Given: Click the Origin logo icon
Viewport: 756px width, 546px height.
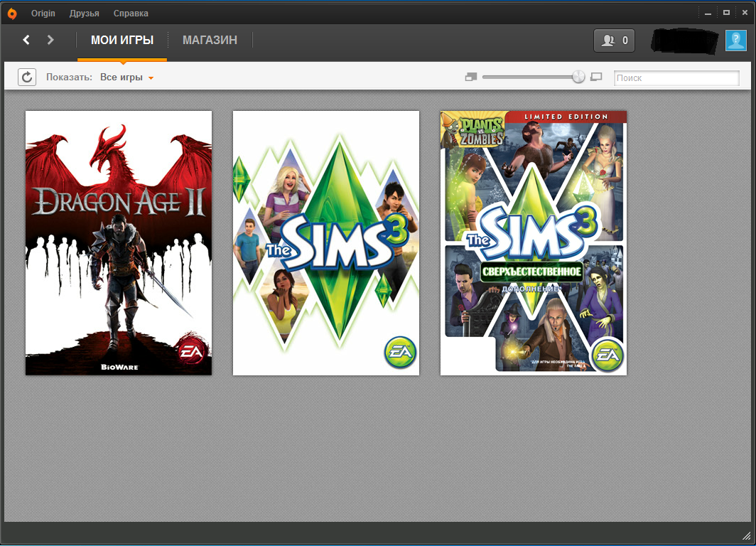Looking at the screenshot, I should click(12, 13).
